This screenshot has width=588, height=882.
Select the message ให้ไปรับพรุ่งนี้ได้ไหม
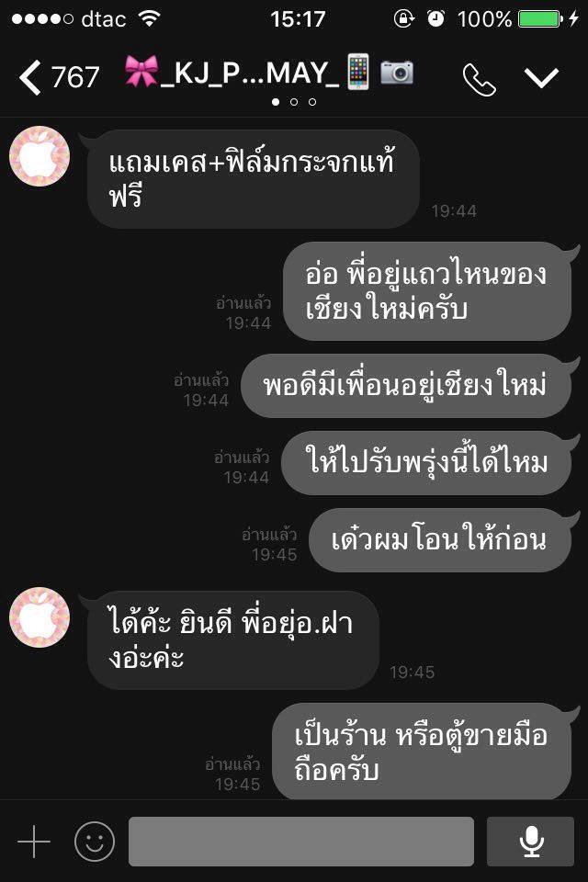point(426,463)
